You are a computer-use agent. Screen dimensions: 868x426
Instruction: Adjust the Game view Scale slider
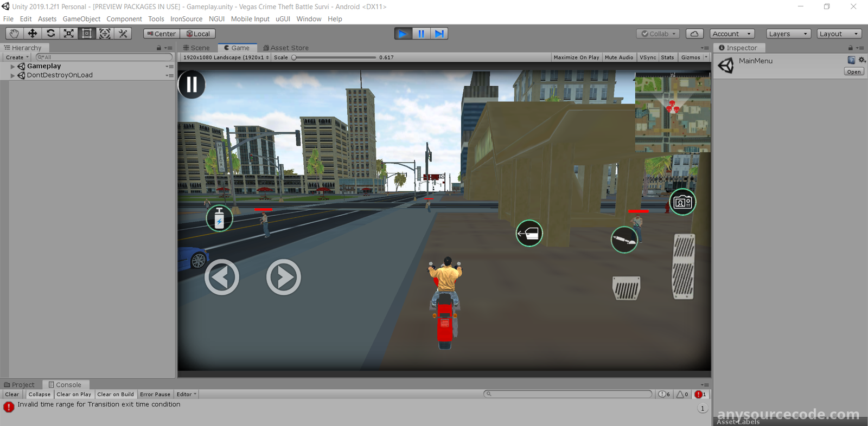[x=295, y=57]
